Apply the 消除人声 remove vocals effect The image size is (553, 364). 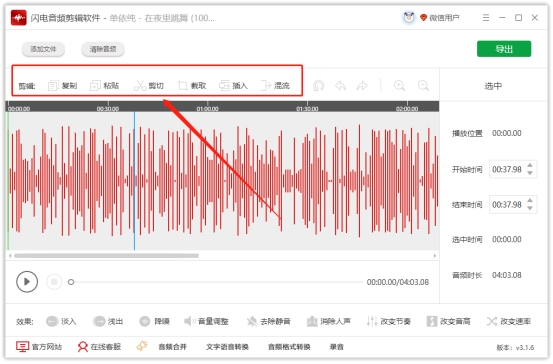329,321
